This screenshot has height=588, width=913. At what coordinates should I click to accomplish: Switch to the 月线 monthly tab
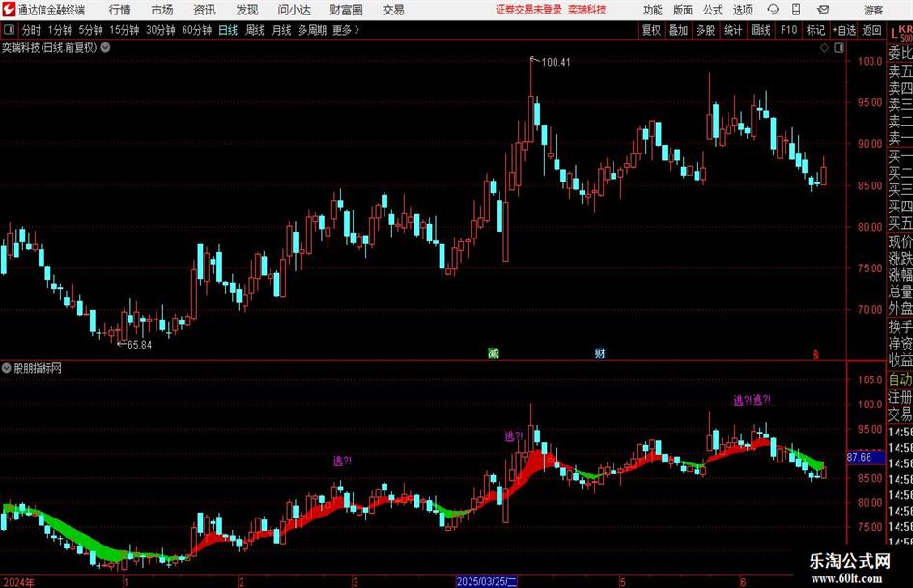pyautogui.click(x=281, y=30)
